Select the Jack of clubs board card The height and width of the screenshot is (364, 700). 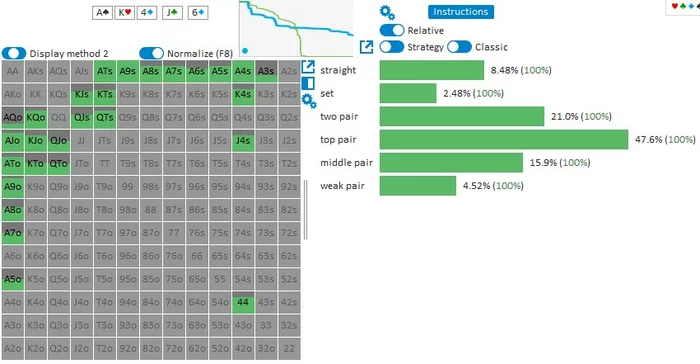(x=172, y=13)
